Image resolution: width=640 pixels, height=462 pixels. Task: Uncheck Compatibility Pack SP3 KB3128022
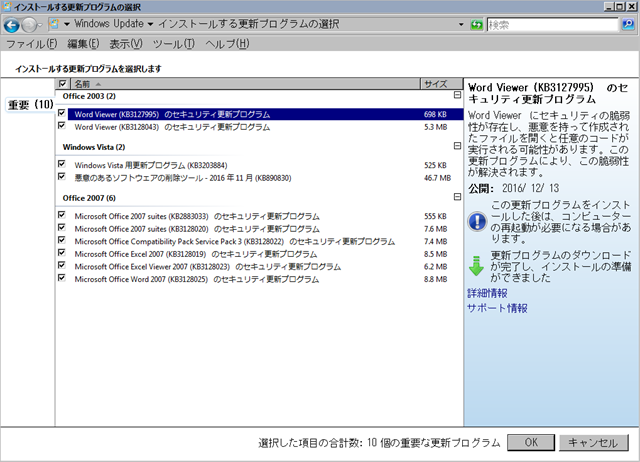pos(62,240)
